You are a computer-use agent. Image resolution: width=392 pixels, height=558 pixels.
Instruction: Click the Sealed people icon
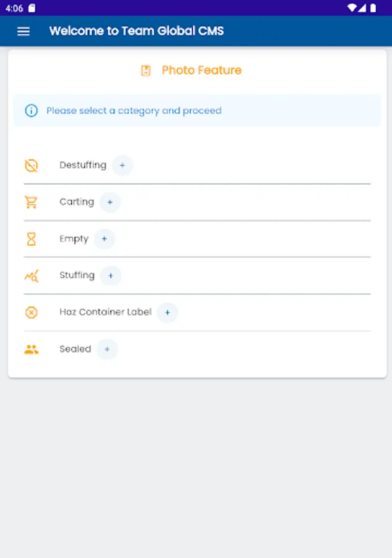click(31, 350)
